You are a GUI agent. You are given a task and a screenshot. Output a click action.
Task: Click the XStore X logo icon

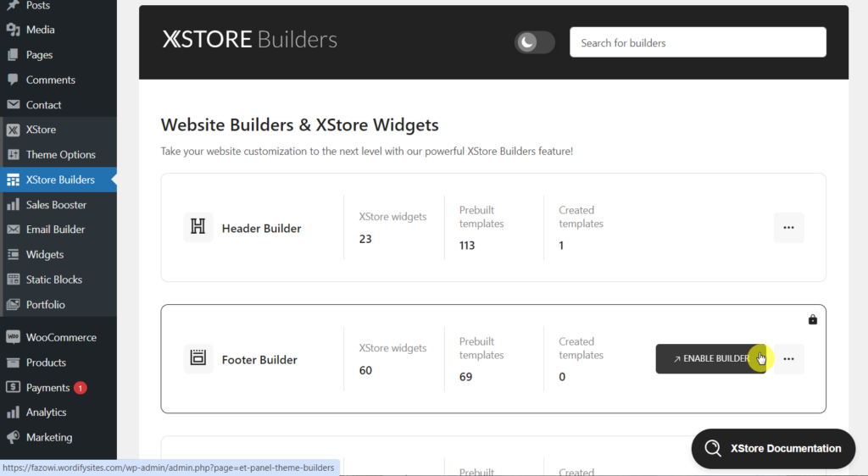click(x=13, y=130)
